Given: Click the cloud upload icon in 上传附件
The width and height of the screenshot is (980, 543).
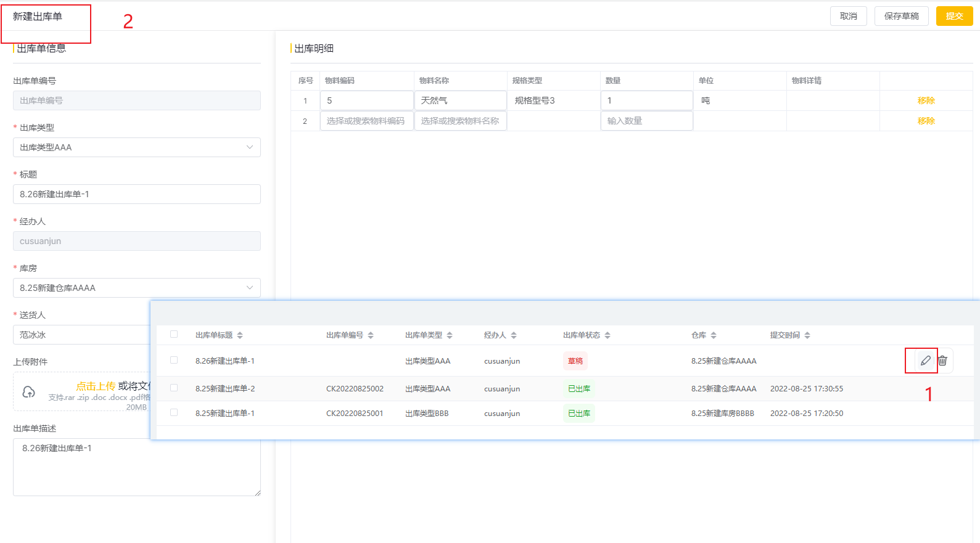Looking at the screenshot, I should coord(28,392).
